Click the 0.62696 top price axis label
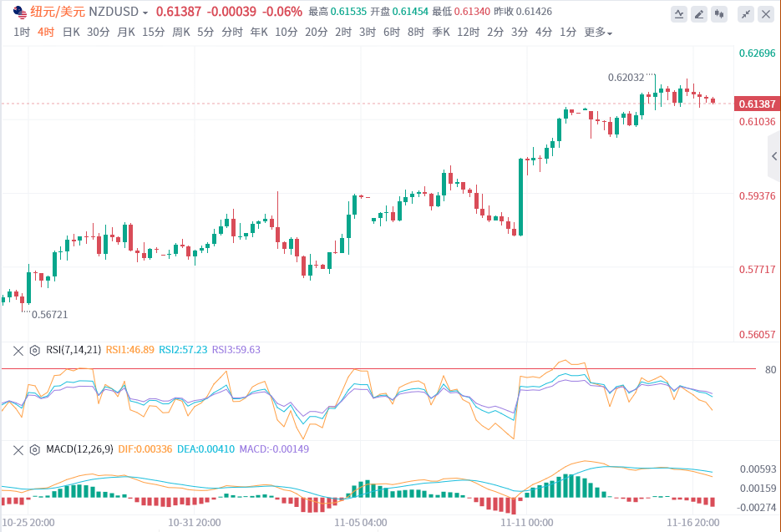 coord(757,53)
